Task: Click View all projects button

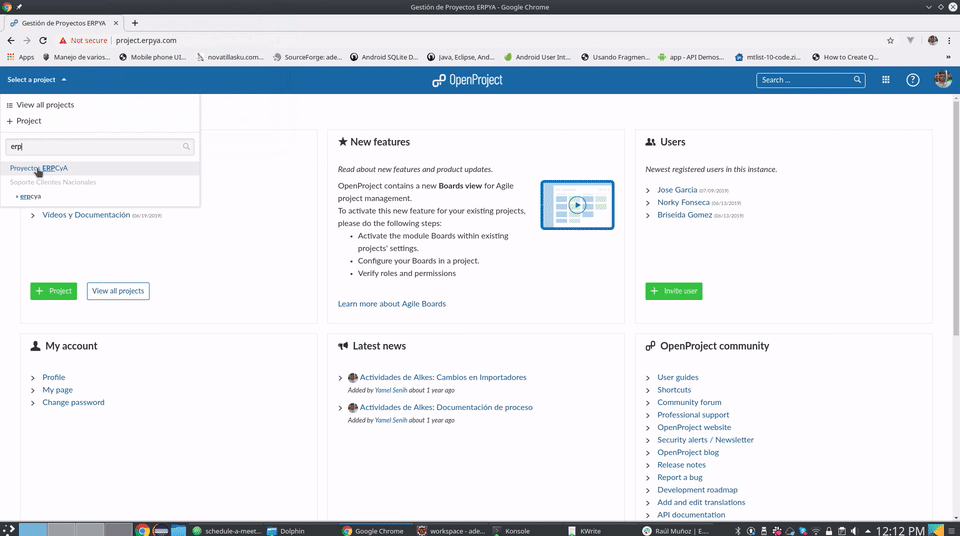Action: 118,291
